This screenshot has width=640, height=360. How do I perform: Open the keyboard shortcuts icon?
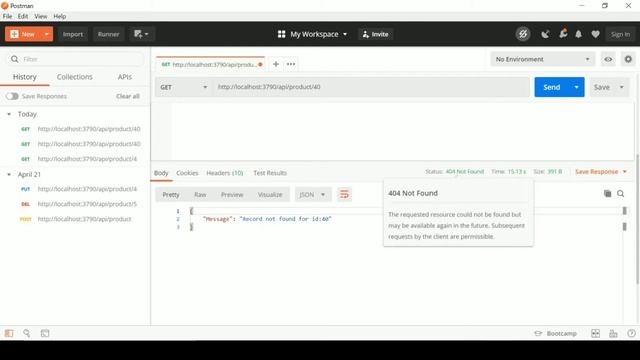pos(613,333)
